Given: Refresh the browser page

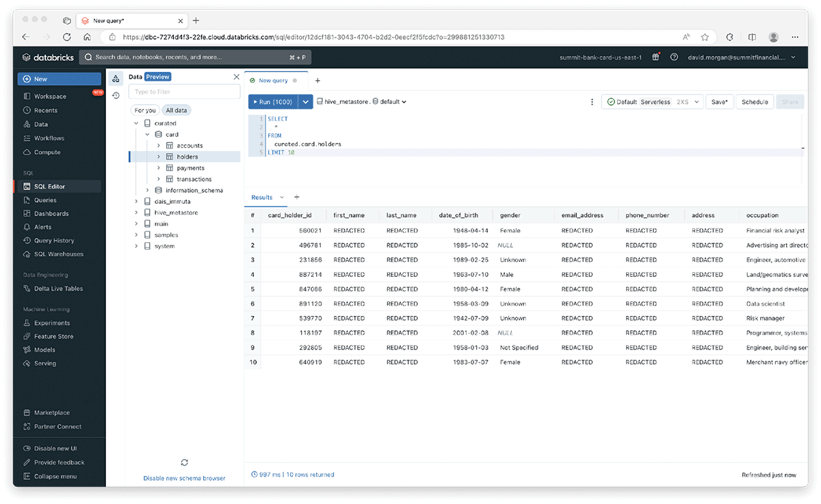Looking at the screenshot, I should [x=66, y=37].
